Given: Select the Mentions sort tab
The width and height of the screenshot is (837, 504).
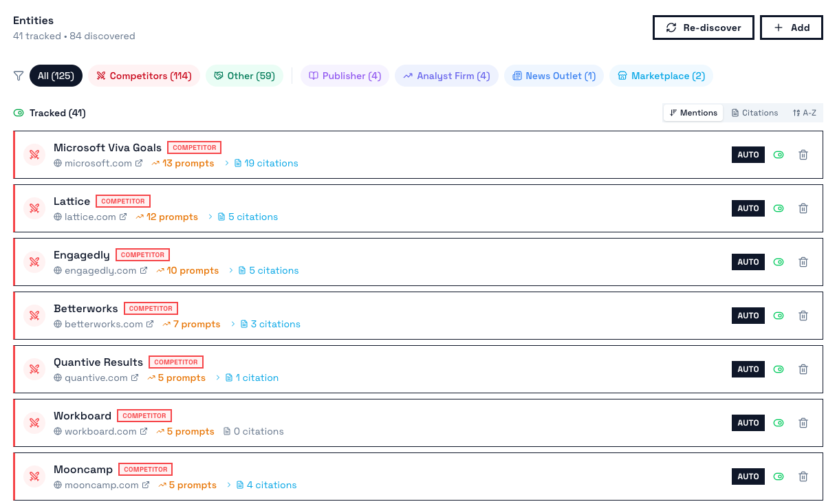Looking at the screenshot, I should point(693,112).
